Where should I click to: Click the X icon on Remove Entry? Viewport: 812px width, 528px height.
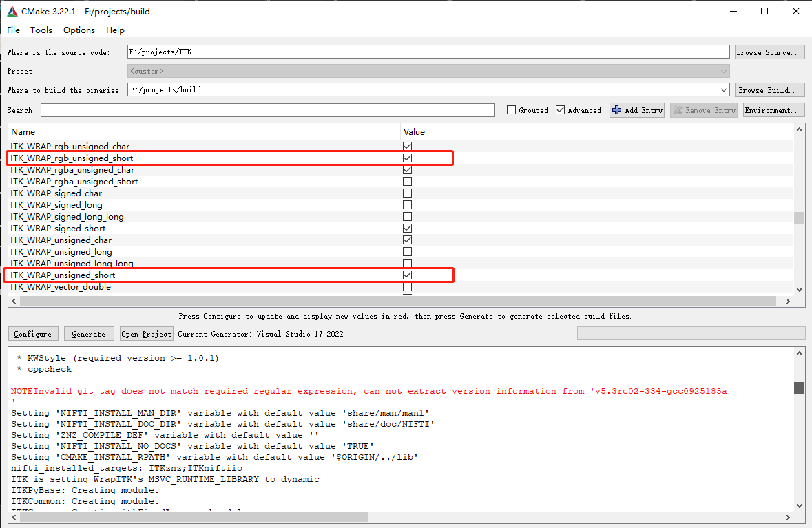(678, 109)
